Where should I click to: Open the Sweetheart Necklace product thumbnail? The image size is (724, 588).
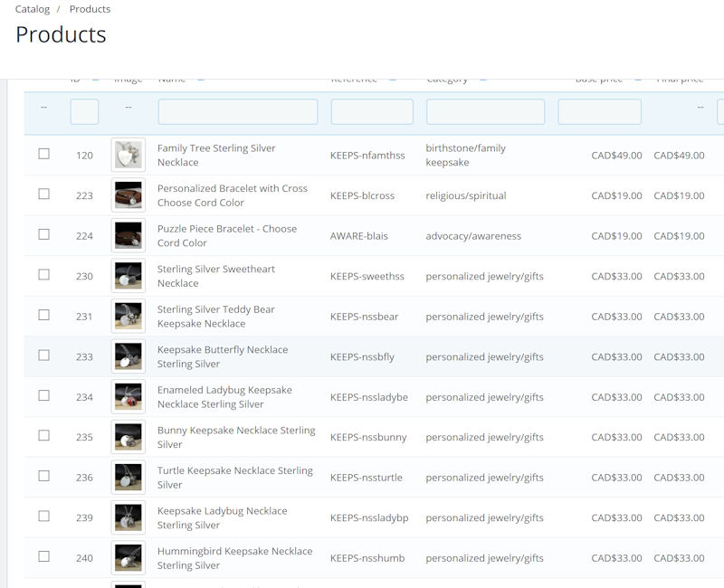tap(129, 276)
